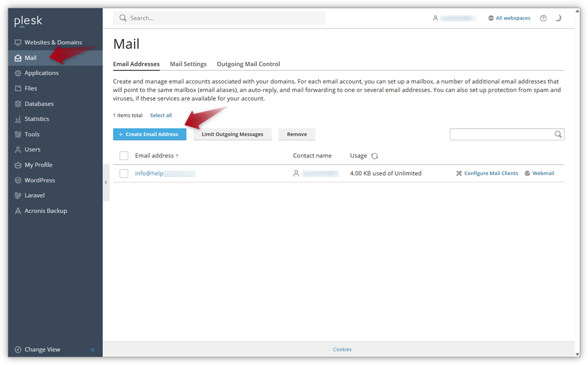Click the Statistics bar-chart icon
This screenshot has height=365, width=588.
(18, 118)
